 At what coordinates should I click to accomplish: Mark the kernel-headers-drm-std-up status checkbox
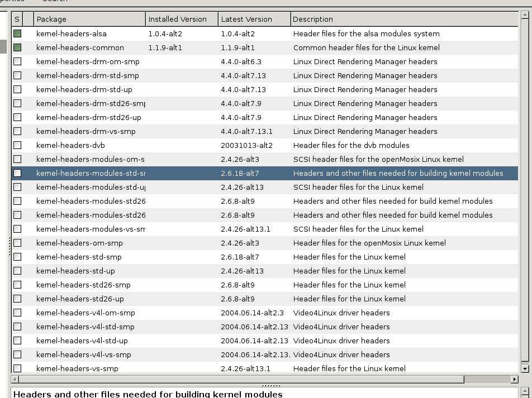tap(17, 89)
